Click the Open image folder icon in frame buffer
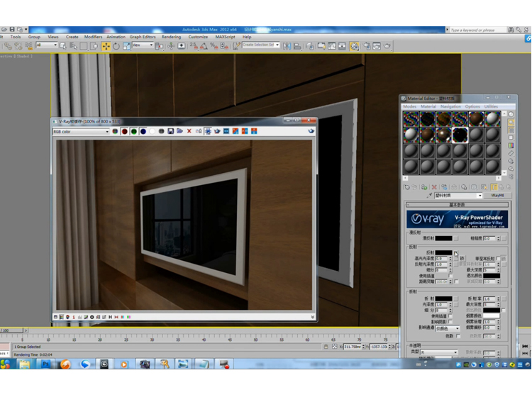 point(180,131)
